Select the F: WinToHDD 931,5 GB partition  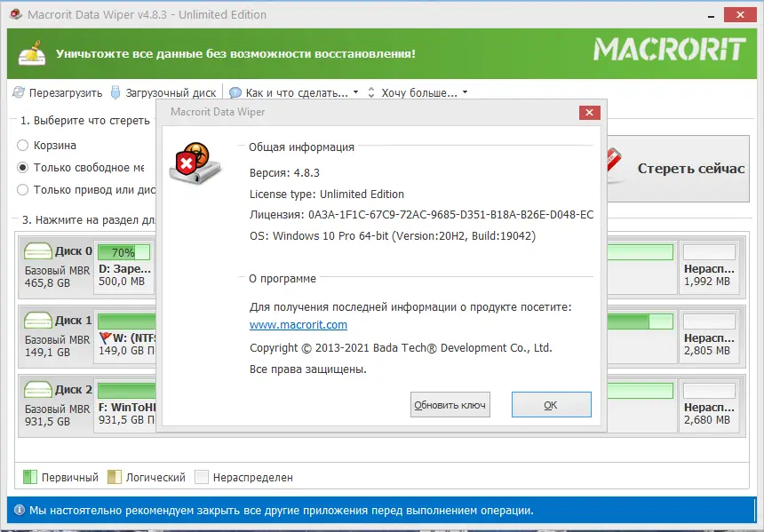pos(124,405)
